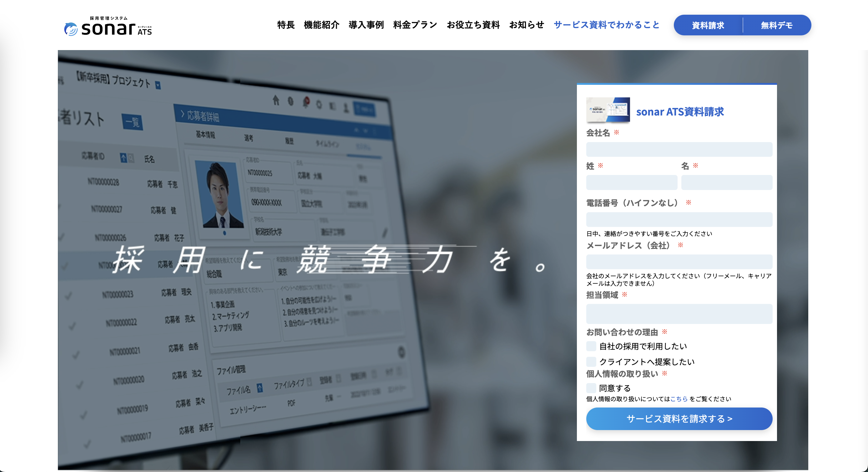Image resolution: width=868 pixels, height=472 pixels.
Task: Click サービス資料を請求する submit button
Action: 679,419
